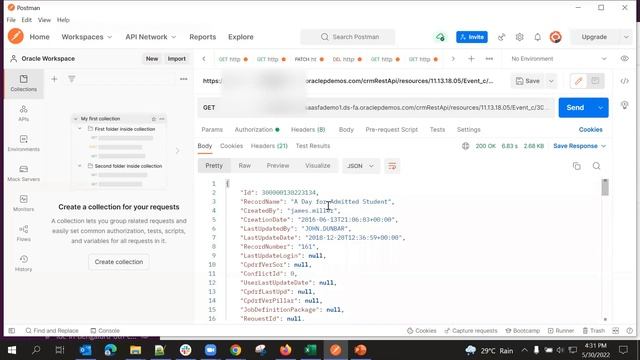This screenshot has height=360, width=640.
Task: Open the Collections sidebar panel
Action: point(23,83)
